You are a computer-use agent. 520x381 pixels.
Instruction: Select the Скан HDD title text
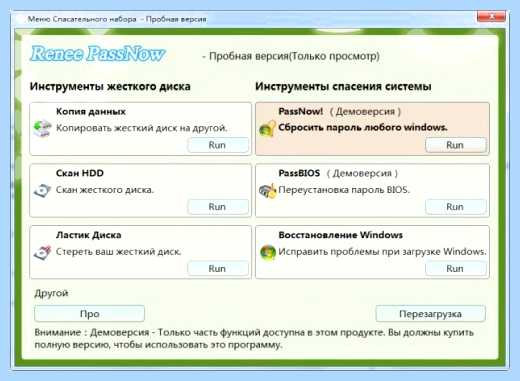[80, 173]
